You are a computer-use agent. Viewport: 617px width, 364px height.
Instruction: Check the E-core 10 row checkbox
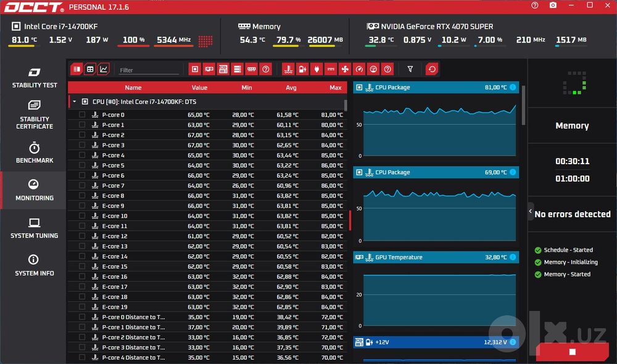click(x=82, y=216)
